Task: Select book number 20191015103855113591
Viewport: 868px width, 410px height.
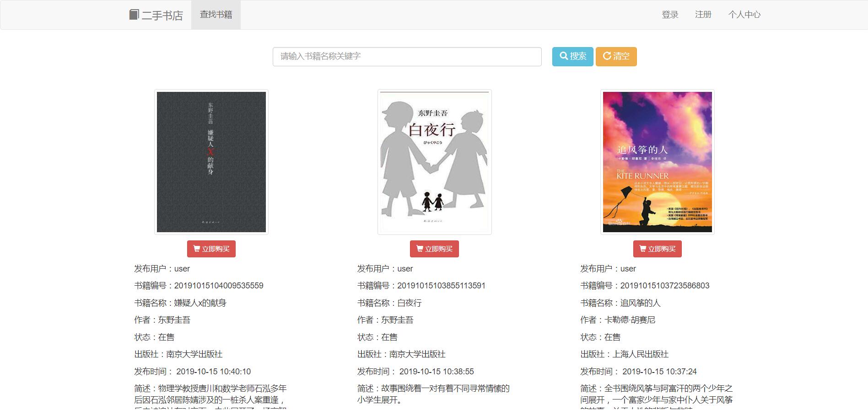Action: 441,286
